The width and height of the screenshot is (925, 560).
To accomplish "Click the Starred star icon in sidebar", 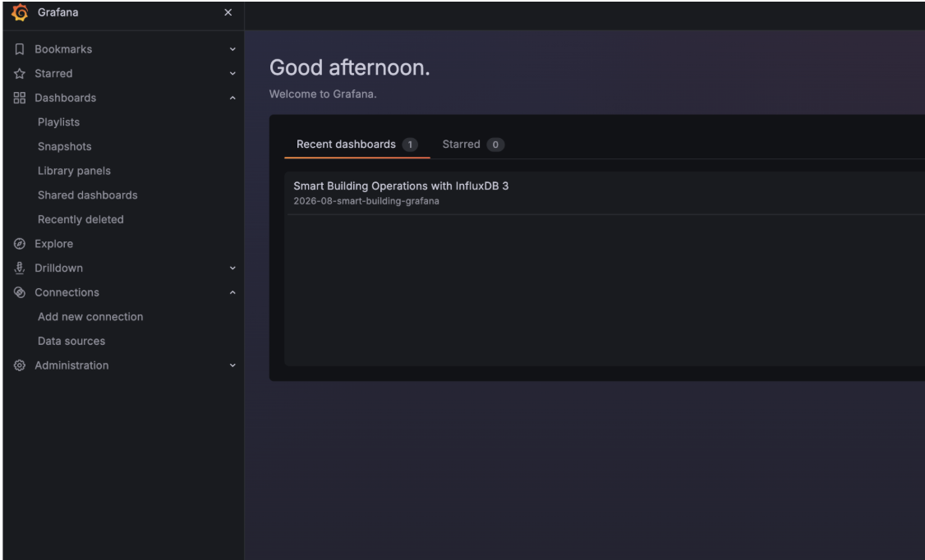I will pos(20,74).
